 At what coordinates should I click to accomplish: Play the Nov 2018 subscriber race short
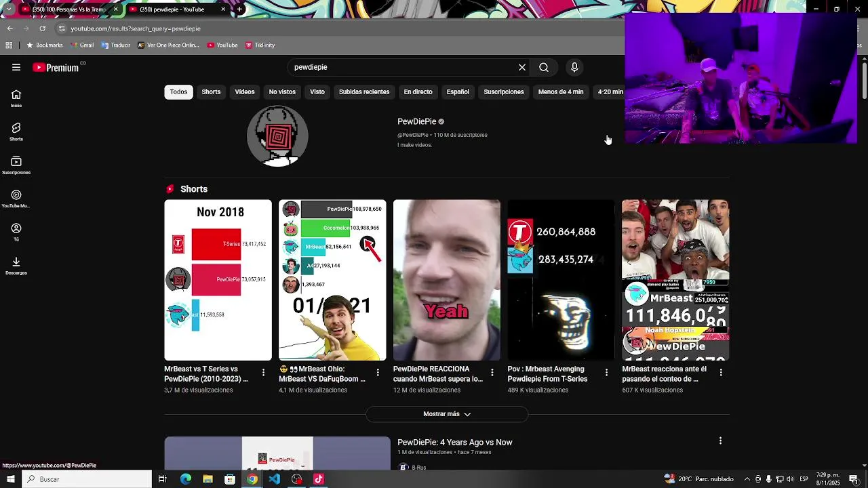tap(218, 280)
